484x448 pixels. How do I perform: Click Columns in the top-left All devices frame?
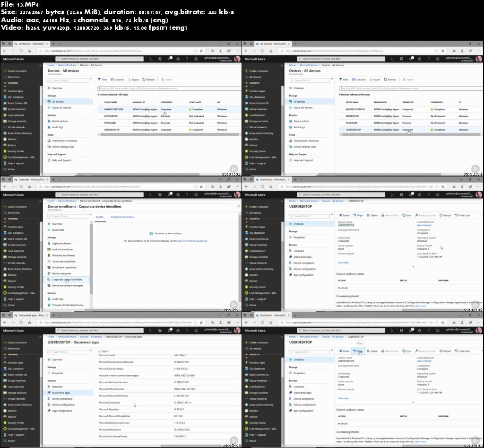pyautogui.click(x=117, y=79)
